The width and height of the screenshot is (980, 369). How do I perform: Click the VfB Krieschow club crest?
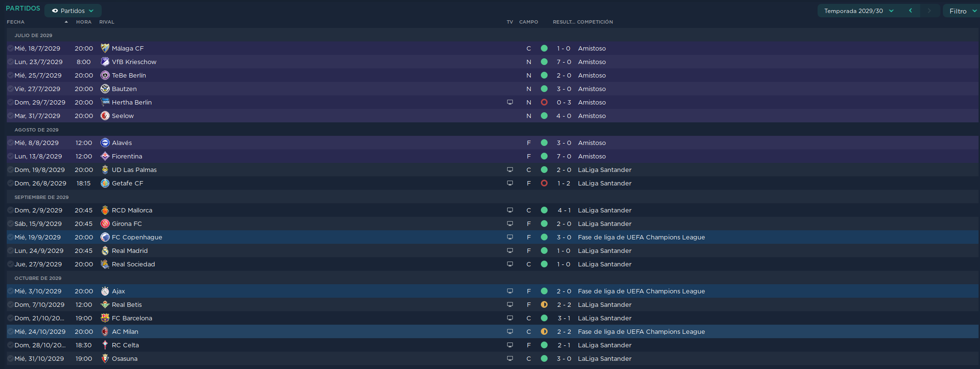[105, 62]
